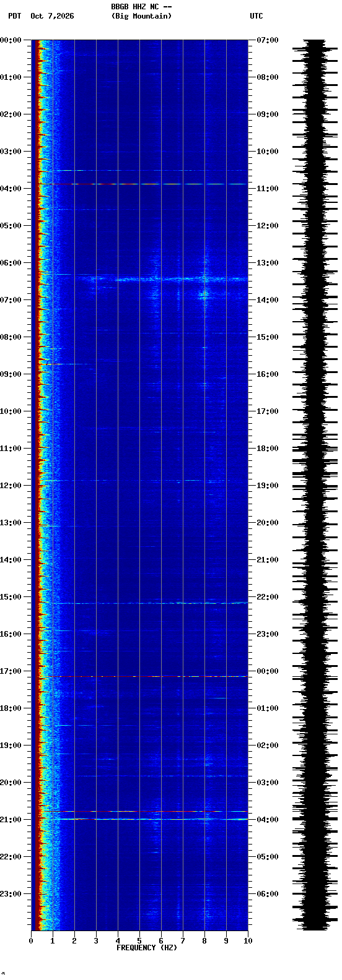This screenshot has height=980, width=342.
Task: Select the '(Big Mountain)' subtitle text
Action: pos(141,16)
